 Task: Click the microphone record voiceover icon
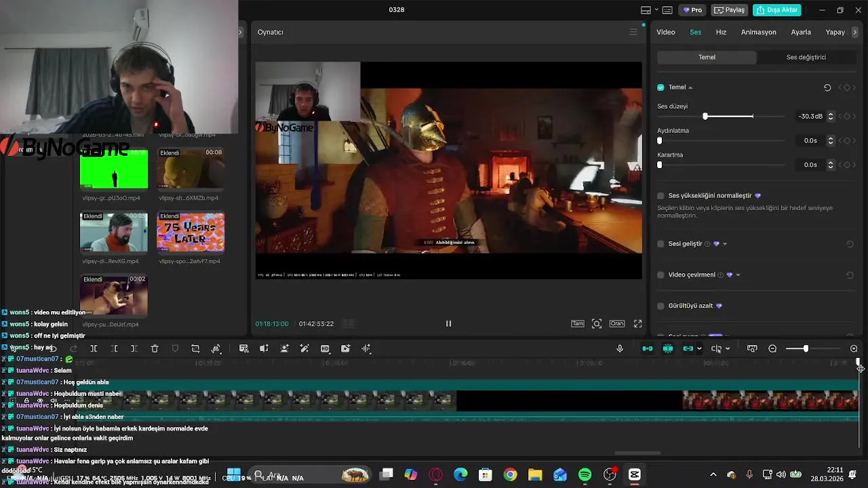(619, 348)
